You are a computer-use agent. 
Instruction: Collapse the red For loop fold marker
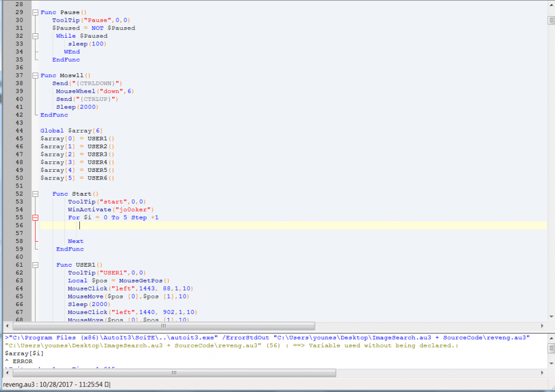[36, 218]
